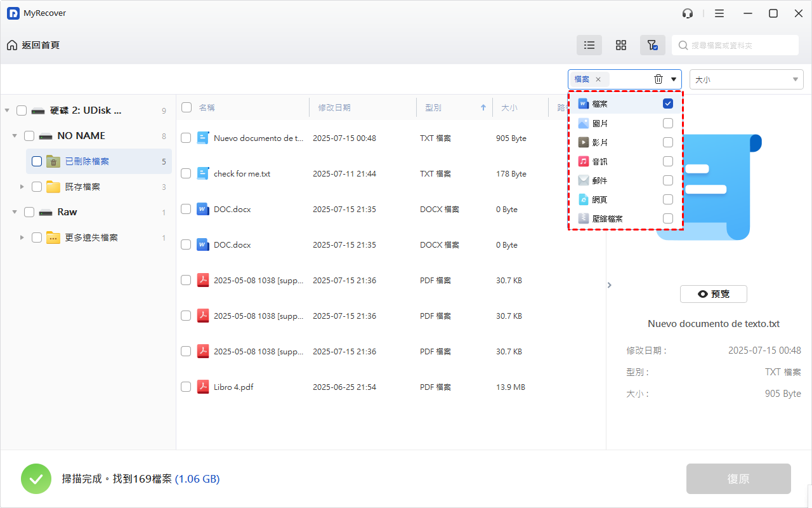Tick the checkbox for check for me.txt
Screen dimensions: 812x508
(186, 173)
